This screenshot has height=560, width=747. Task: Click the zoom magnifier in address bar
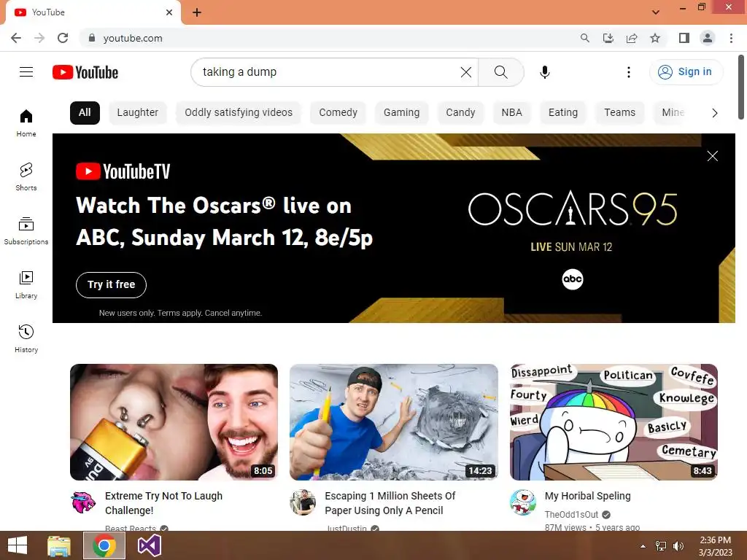584,38
